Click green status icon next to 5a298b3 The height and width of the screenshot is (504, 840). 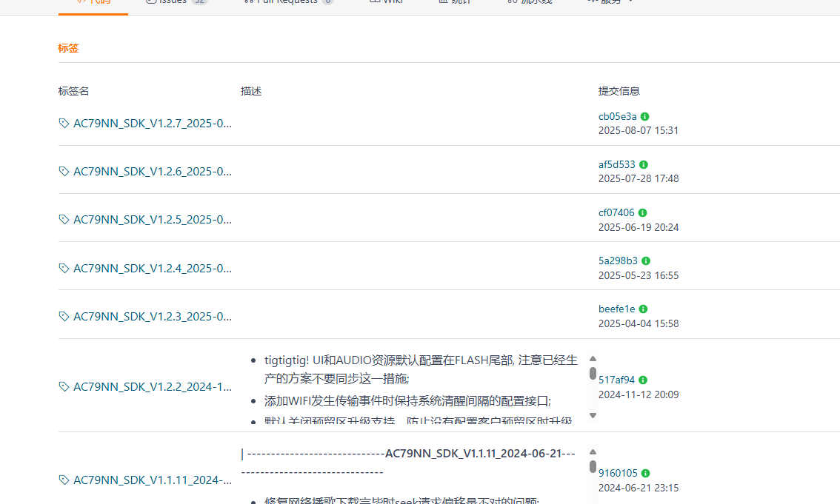(645, 261)
